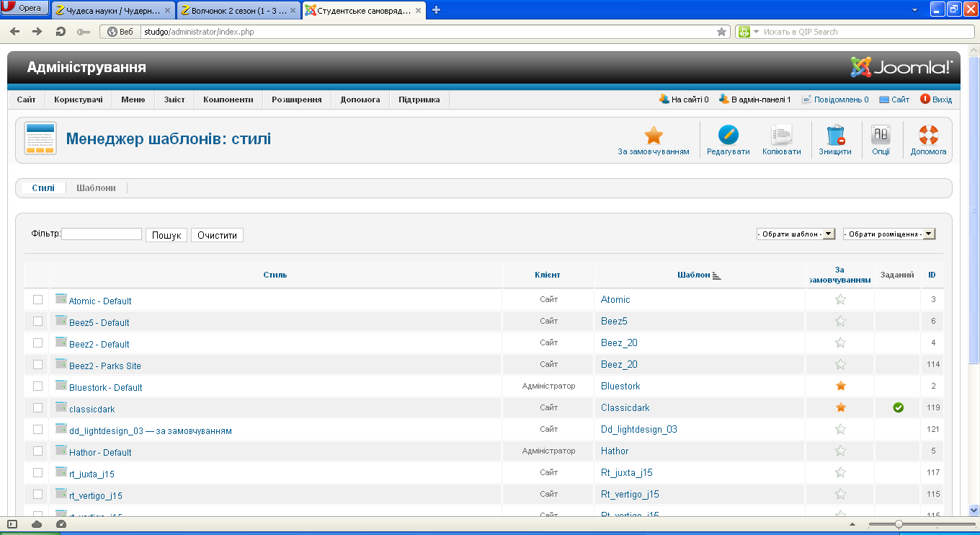Check the Bluestork - Default checkbox
This screenshot has height=535, width=980.
pos(38,386)
